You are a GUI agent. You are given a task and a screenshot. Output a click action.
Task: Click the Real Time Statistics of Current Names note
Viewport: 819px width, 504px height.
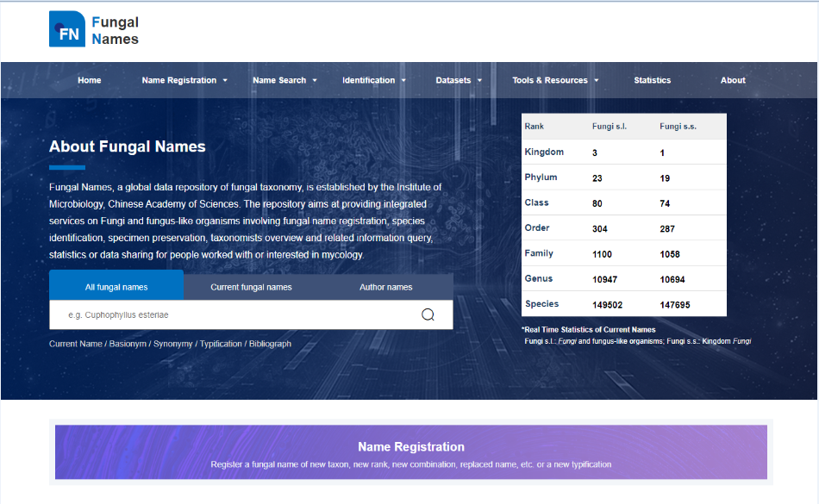tap(589, 330)
